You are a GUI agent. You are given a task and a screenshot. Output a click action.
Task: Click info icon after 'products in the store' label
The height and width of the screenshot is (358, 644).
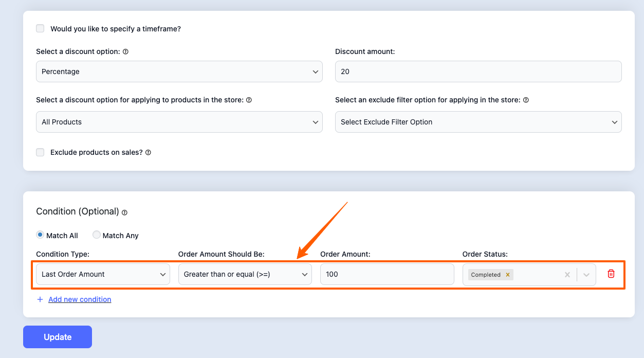[x=249, y=100]
